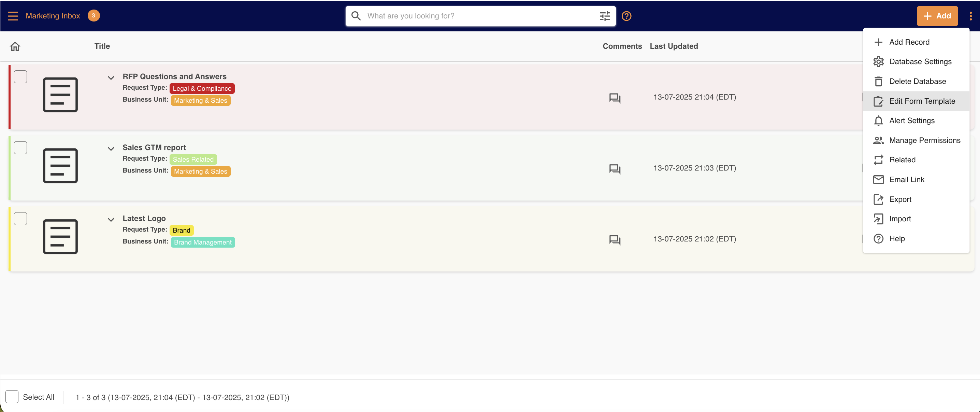Tick the Sales GTM report checkbox
The image size is (980, 412).
(20, 148)
